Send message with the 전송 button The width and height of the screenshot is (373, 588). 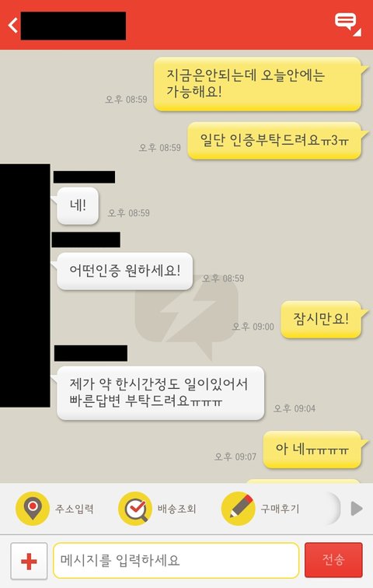tap(333, 560)
